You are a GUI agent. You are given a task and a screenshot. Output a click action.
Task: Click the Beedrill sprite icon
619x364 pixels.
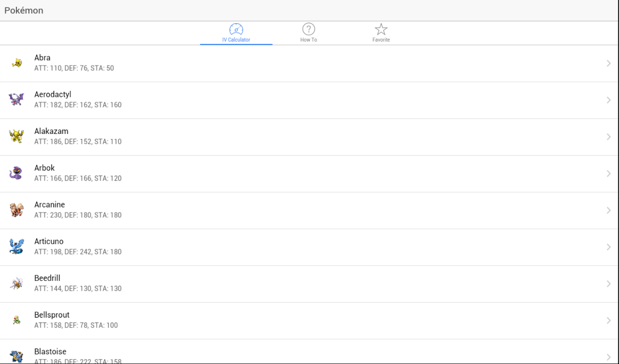16,283
